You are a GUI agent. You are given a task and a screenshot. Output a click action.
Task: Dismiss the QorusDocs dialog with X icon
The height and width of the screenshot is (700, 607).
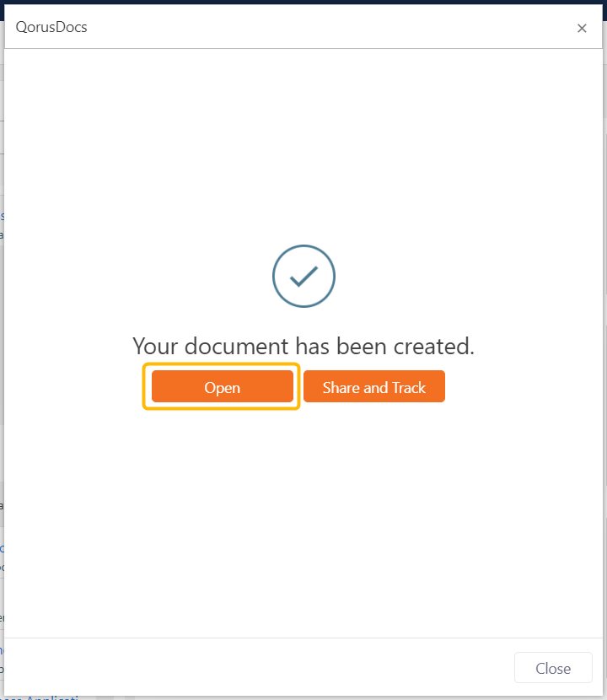(582, 28)
